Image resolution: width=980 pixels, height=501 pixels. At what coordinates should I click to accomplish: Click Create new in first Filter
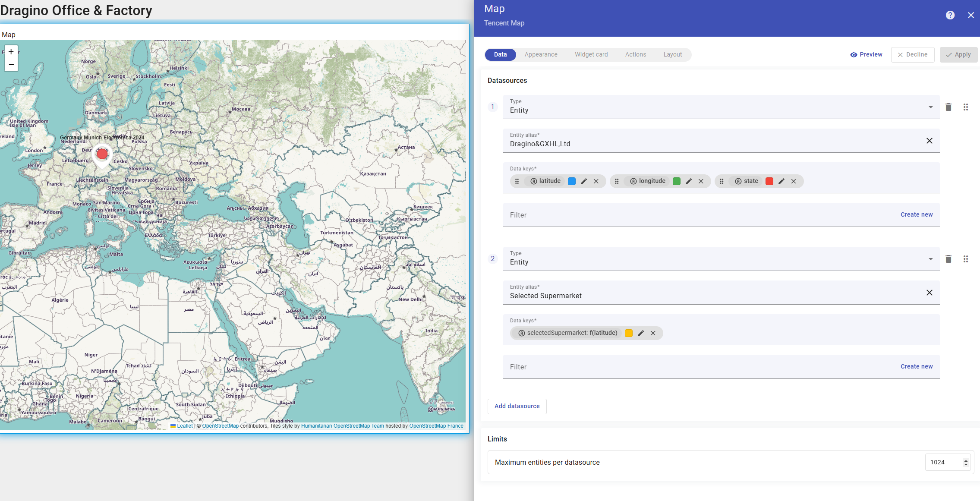tap(916, 214)
